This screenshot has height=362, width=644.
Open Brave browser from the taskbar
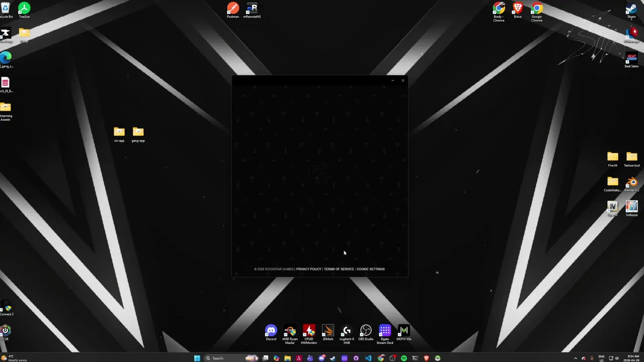tap(427, 358)
